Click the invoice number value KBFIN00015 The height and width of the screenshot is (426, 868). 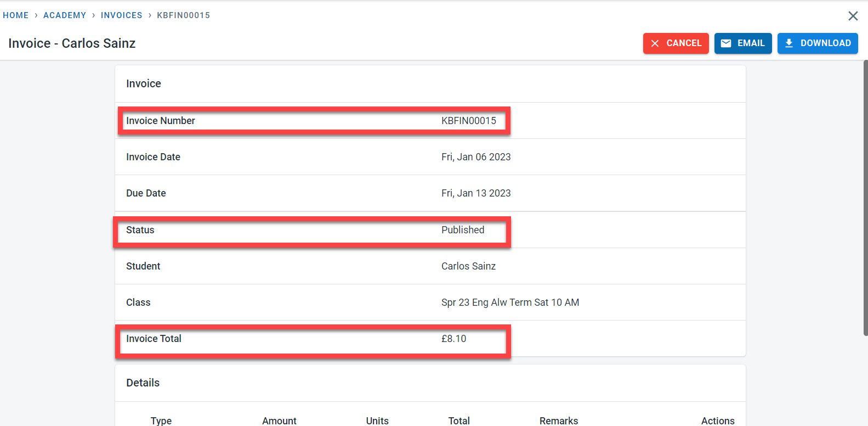coord(468,121)
